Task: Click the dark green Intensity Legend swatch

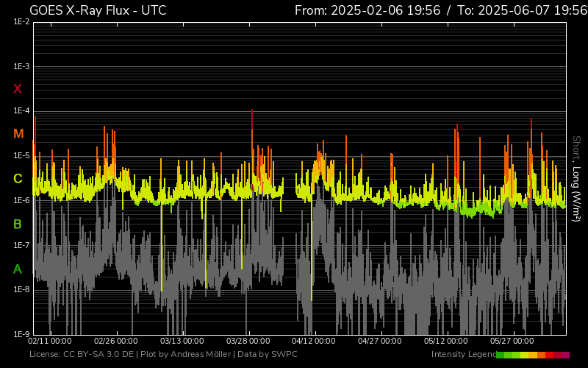Action: (501, 355)
